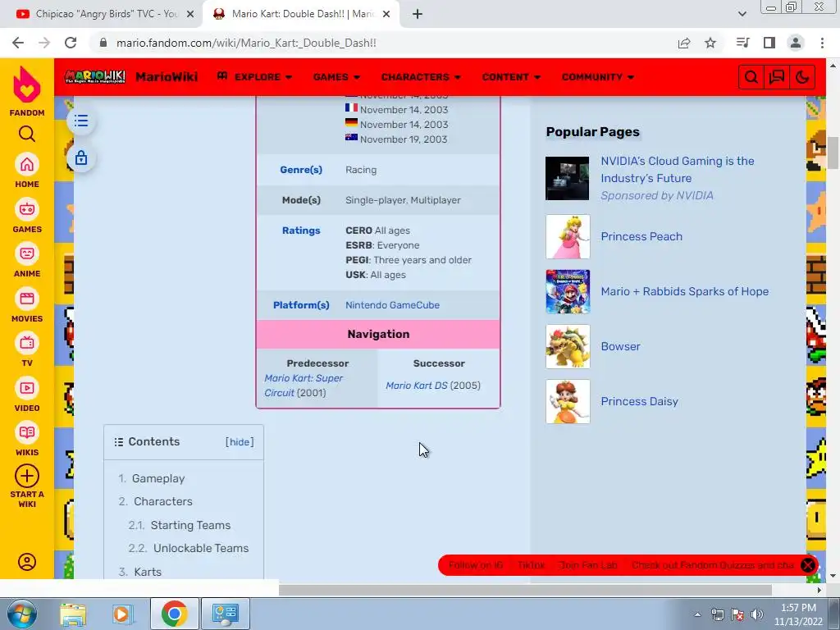840x630 pixels.
Task: Click the Ratings label link
Action: 301,231
